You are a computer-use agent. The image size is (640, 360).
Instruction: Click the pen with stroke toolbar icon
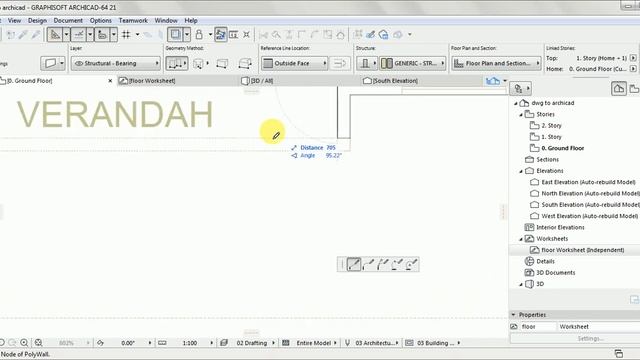tap(370, 35)
